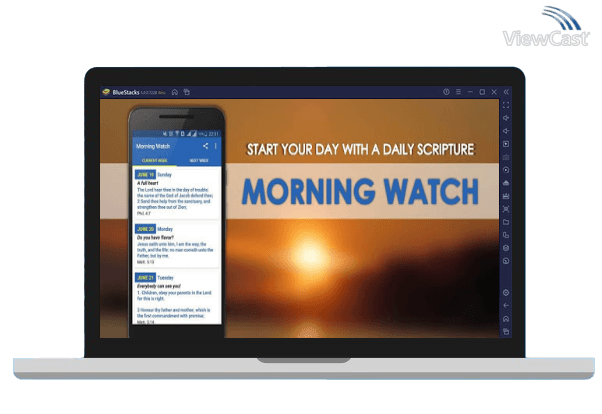Screen dimensions: 602x414
Task: Open the media folder sidebar icon
Action: coord(506,222)
